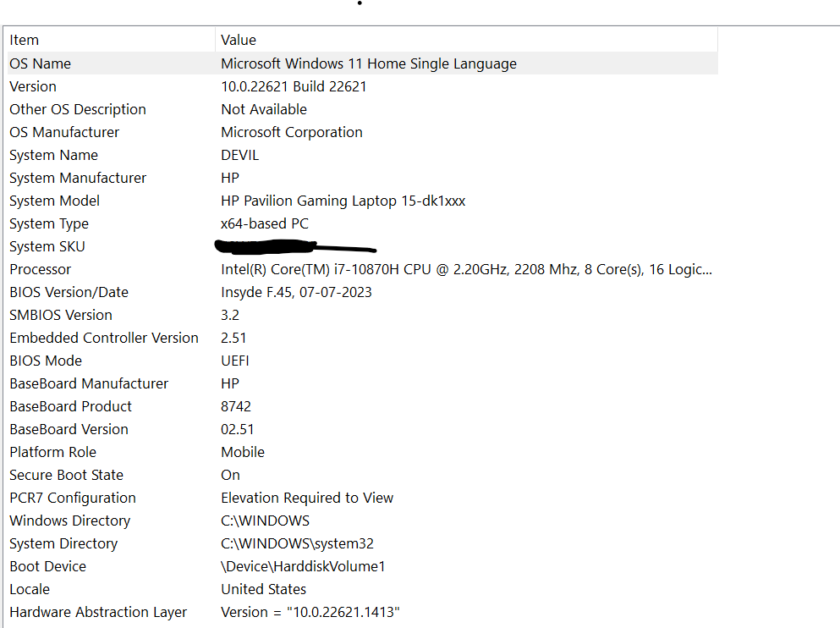Click the '8742' baseboard product value

click(x=236, y=407)
